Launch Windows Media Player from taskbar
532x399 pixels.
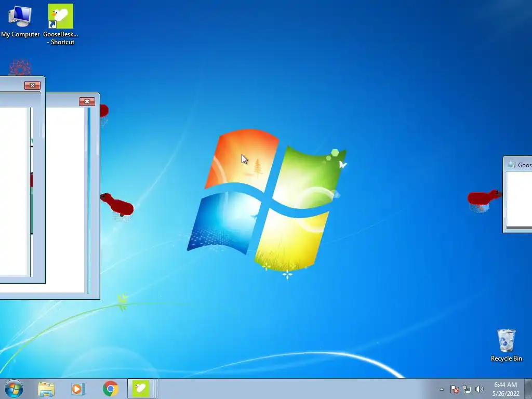pyautogui.click(x=77, y=389)
